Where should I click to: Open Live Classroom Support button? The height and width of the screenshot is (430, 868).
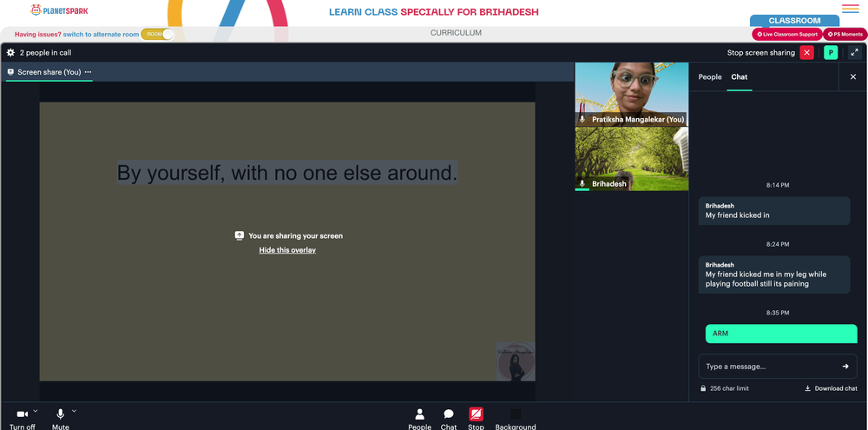click(786, 35)
